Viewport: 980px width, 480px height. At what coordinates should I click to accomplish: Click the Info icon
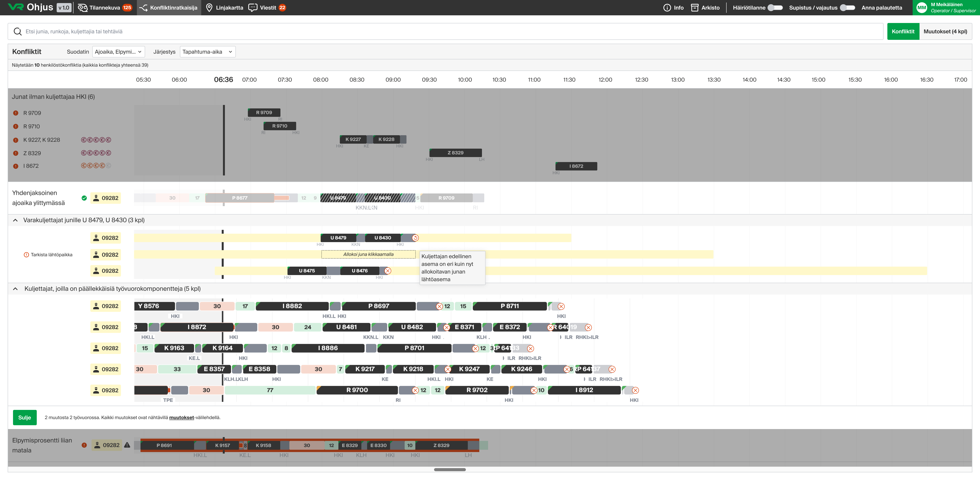[x=667, y=8]
